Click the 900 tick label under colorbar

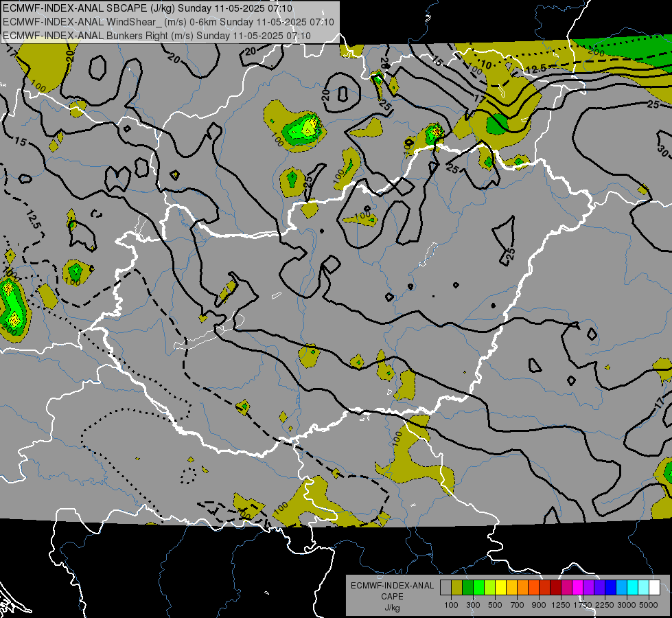coord(539,605)
